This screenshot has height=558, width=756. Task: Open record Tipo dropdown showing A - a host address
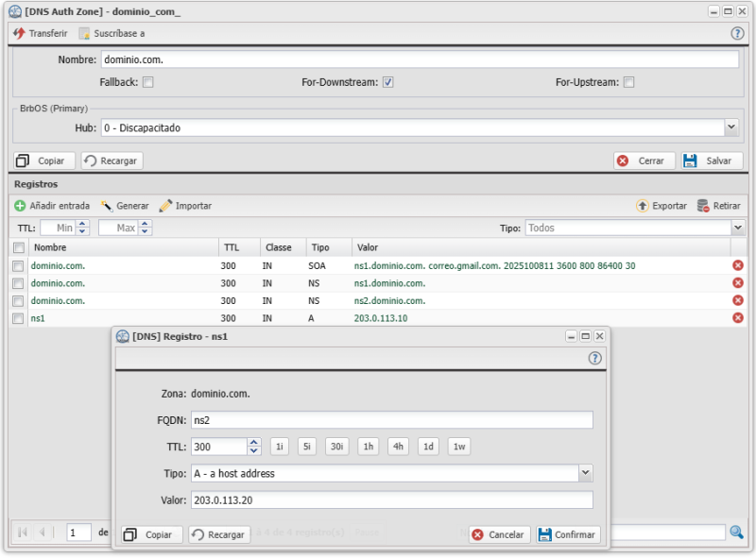coord(586,473)
